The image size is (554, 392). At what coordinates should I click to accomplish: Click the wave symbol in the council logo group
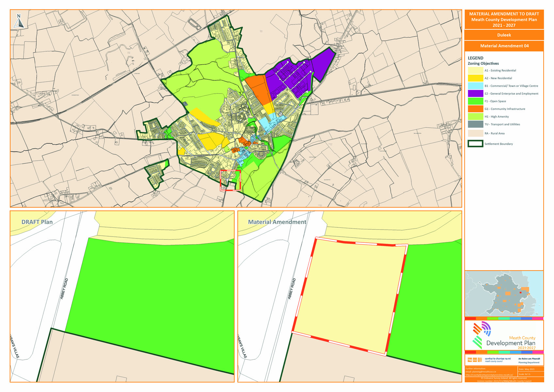point(470,359)
